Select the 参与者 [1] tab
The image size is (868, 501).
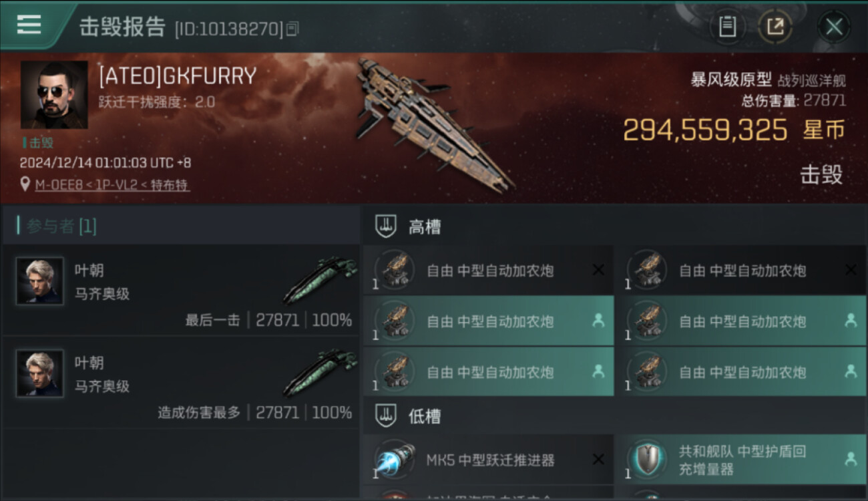(61, 226)
